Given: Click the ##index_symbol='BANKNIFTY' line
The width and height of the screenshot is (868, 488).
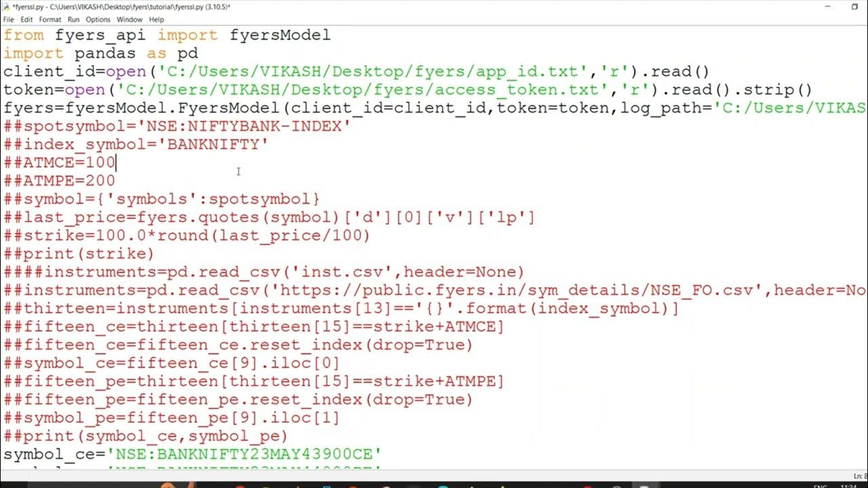Looking at the screenshot, I should click(136, 144).
